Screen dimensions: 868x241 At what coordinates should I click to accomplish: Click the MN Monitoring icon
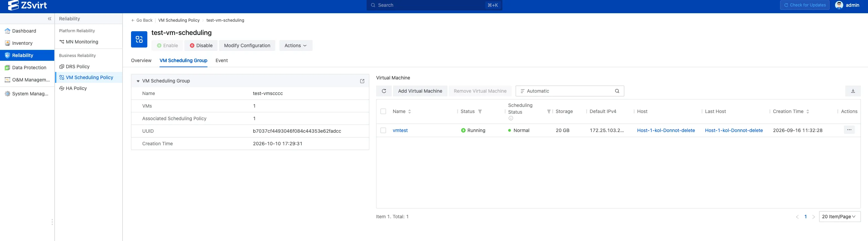[x=62, y=42]
